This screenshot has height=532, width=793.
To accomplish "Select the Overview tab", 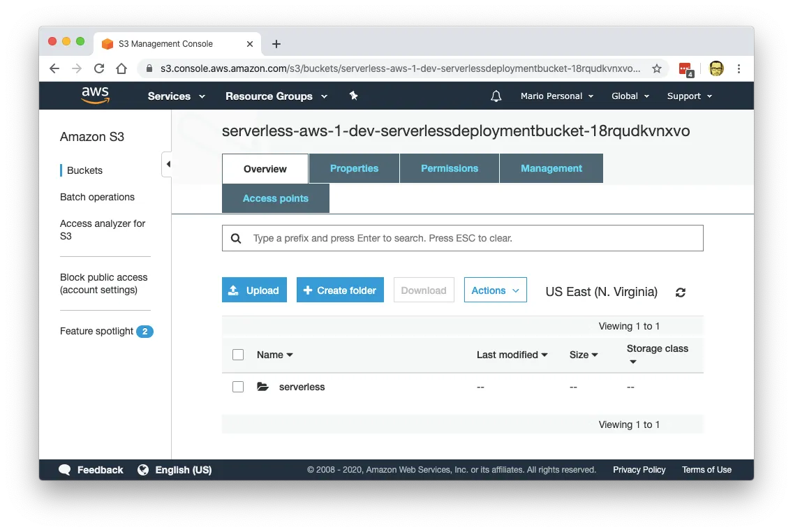I will pyautogui.click(x=265, y=168).
